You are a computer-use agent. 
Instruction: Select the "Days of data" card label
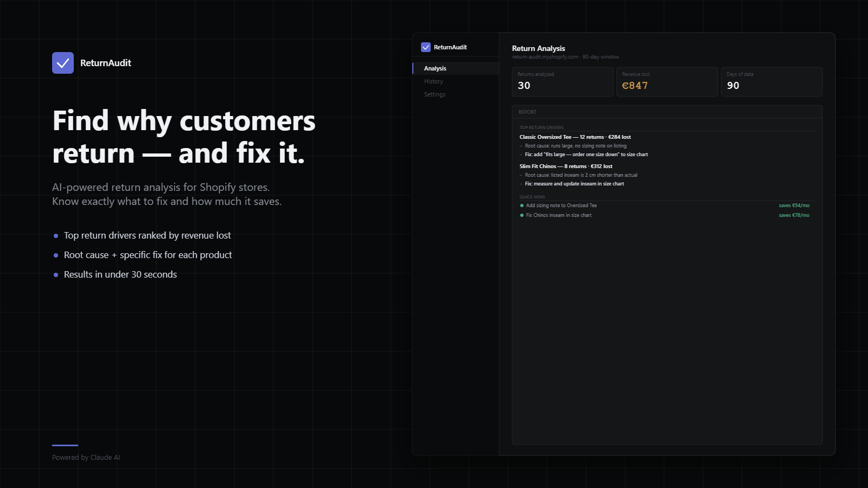click(x=740, y=74)
